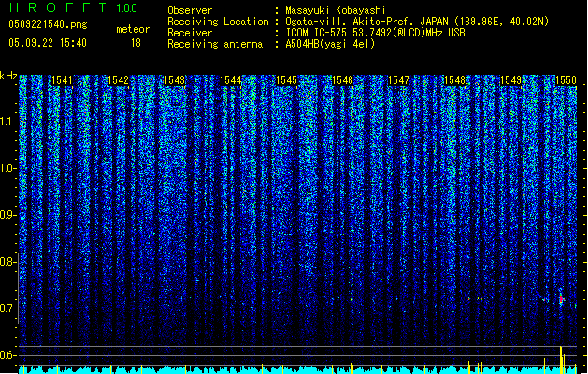Click the 1547 time marker

pyautogui.click(x=398, y=80)
